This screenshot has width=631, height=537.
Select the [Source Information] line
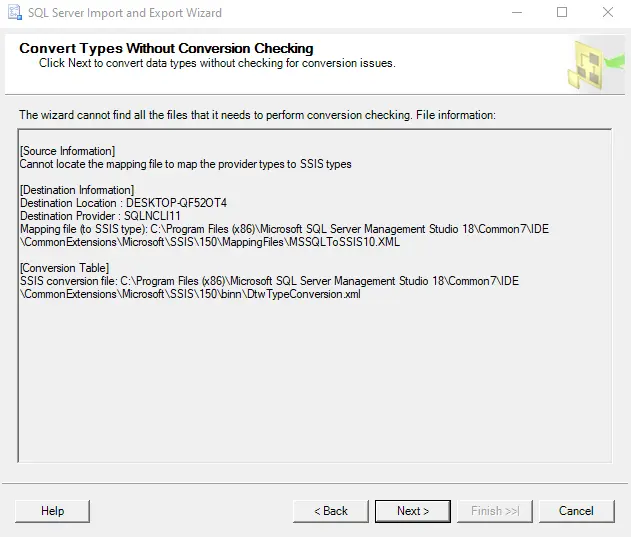point(68,151)
